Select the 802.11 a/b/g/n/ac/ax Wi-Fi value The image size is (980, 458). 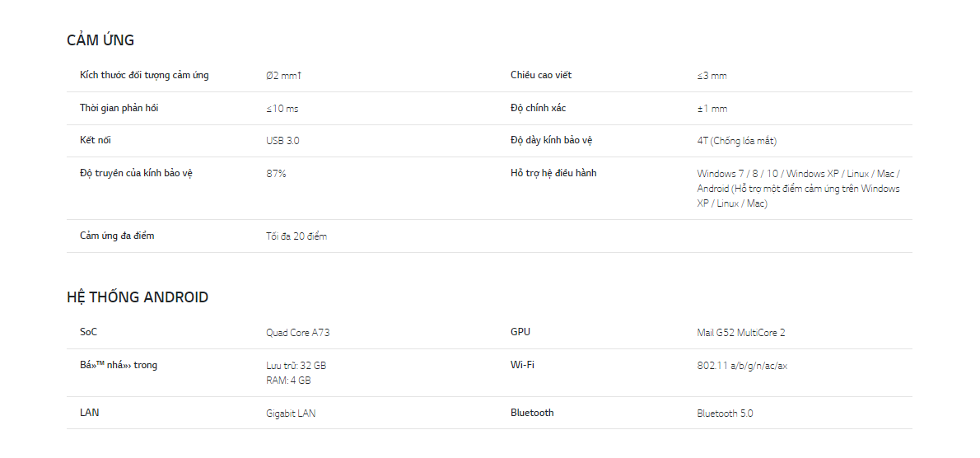[743, 366]
